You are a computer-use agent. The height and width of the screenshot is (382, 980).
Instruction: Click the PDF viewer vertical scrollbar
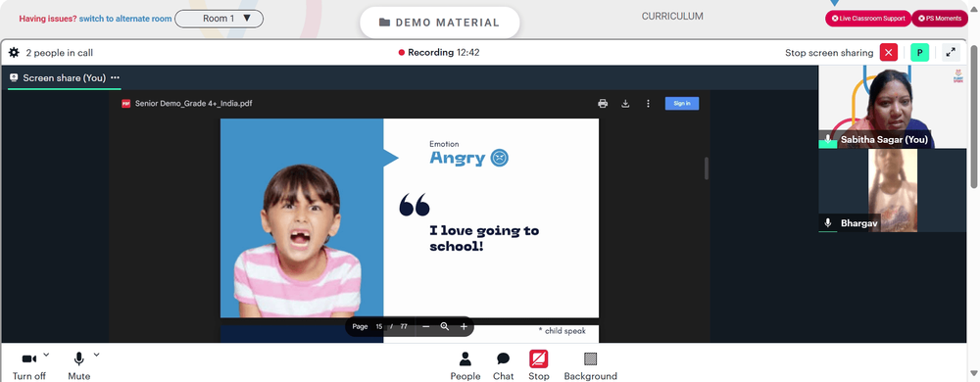tap(707, 168)
